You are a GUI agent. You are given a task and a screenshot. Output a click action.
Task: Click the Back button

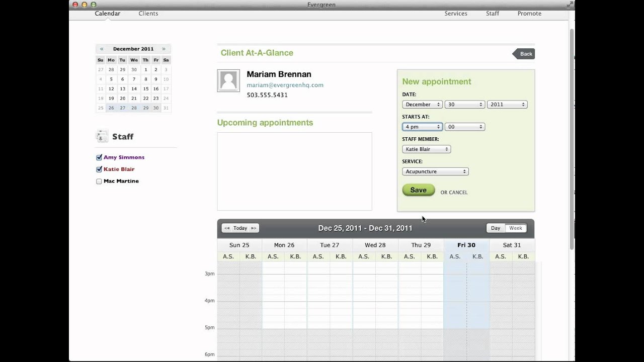(x=524, y=54)
